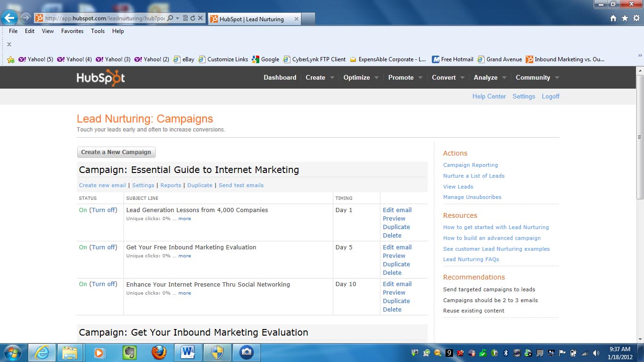Click Create new email link

click(x=102, y=185)
